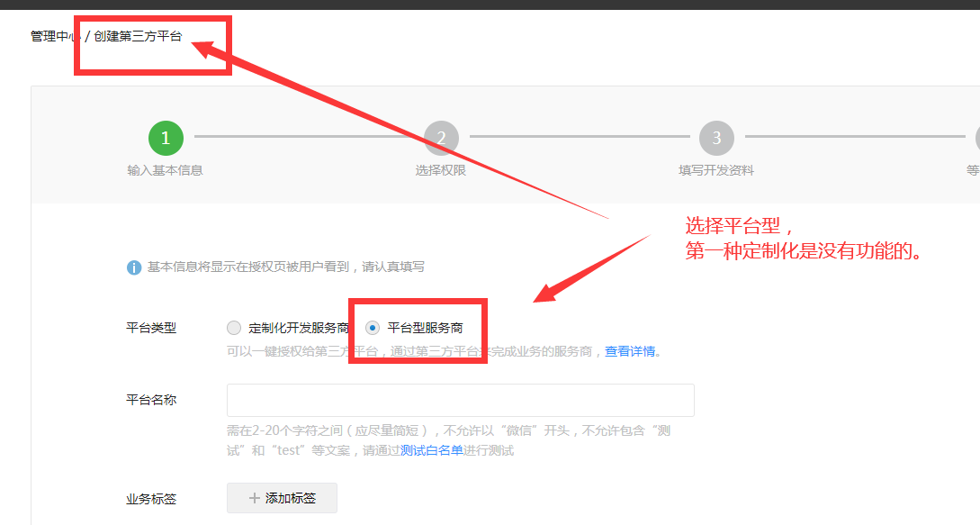Open the 查看详情 link
This screenshot has height=525, width=980.
point(629,351)
